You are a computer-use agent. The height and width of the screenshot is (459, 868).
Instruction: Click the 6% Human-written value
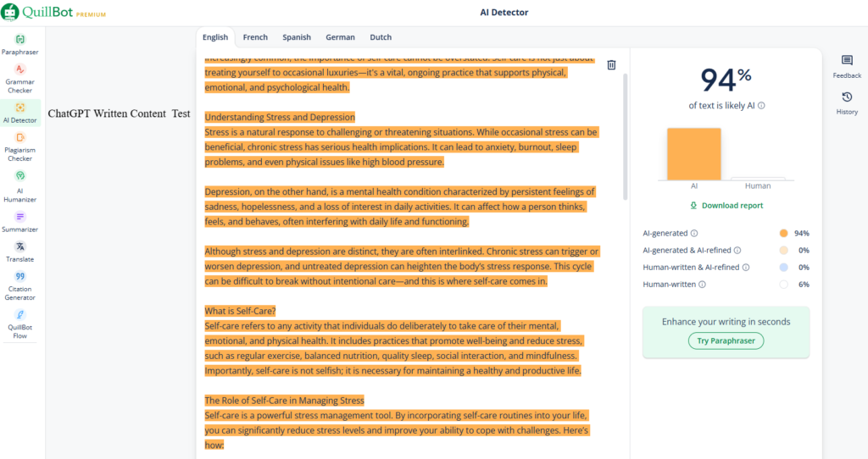[804, 285]
